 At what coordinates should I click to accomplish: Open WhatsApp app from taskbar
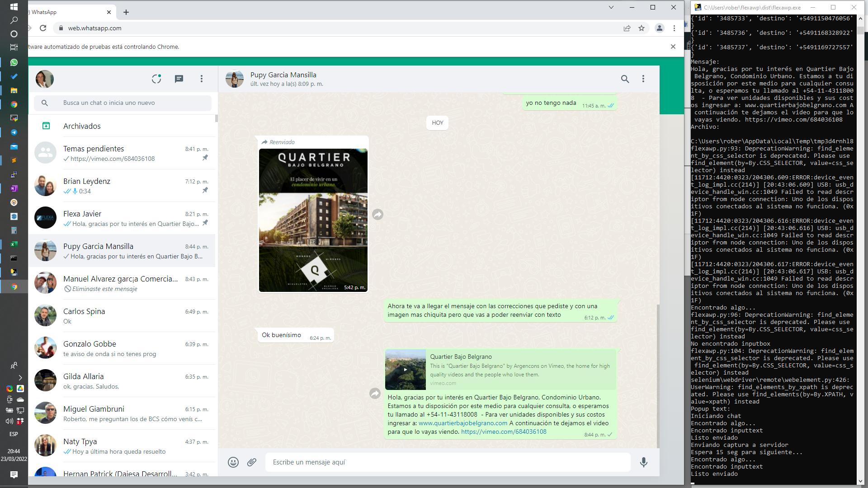click(14, 62)
